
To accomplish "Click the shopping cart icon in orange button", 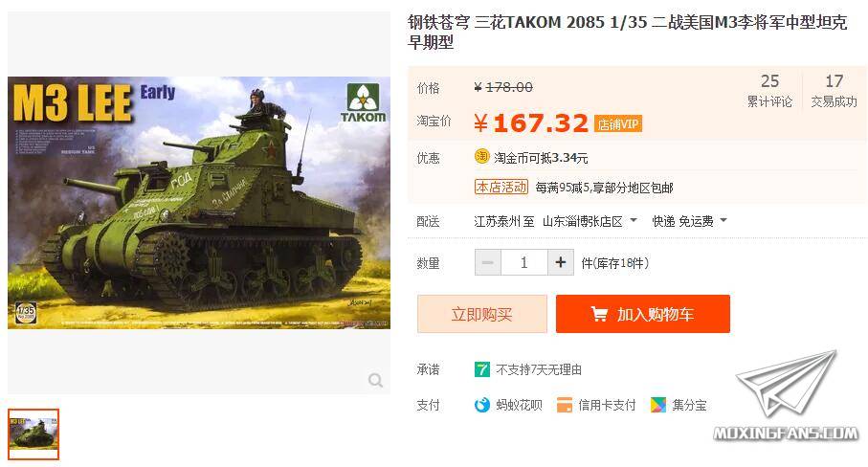I will tap(599, 314).
